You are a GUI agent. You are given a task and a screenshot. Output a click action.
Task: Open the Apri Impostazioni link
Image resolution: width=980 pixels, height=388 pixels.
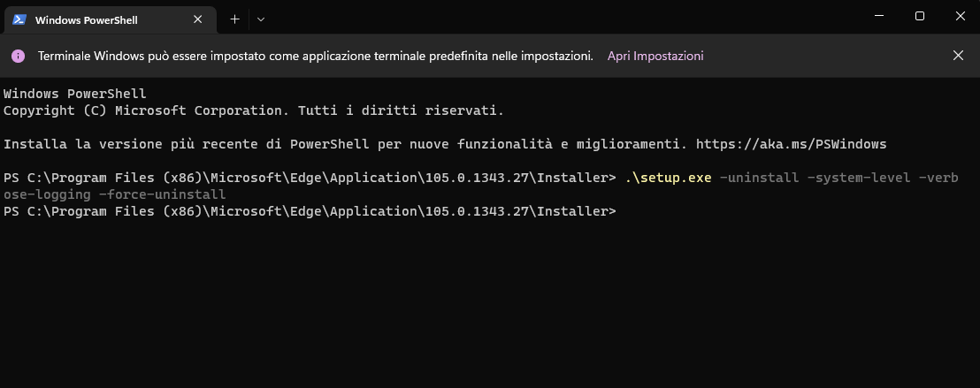coord(655,56)
